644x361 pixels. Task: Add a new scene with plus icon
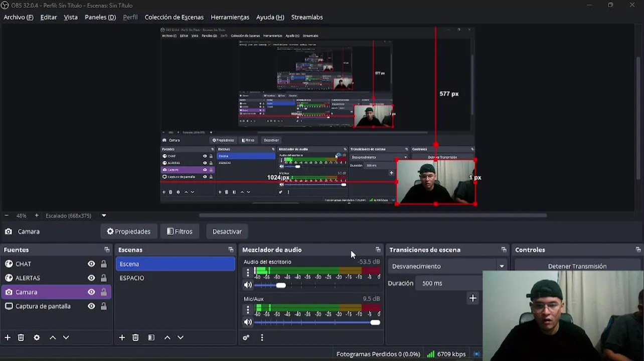(x=122, y=337)
